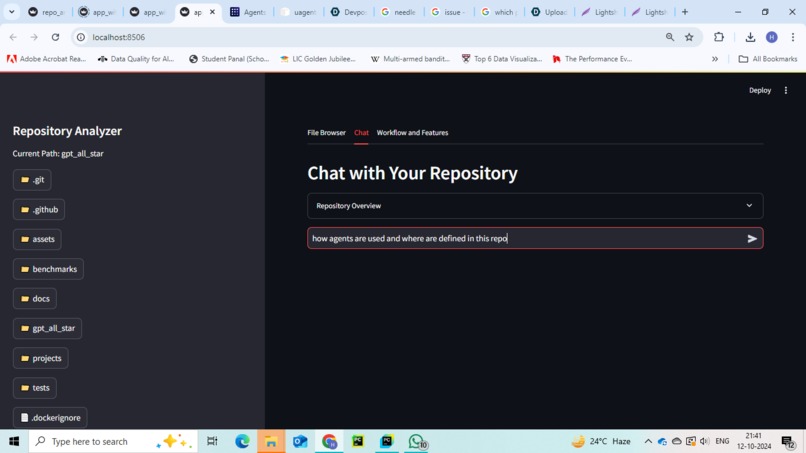Open The Performance Ev bookmark

592,59
